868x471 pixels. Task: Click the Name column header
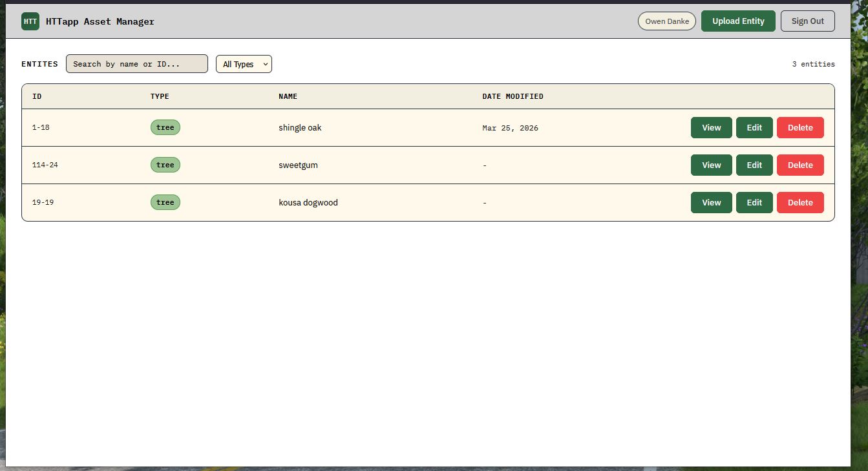(x=288, y=96)
